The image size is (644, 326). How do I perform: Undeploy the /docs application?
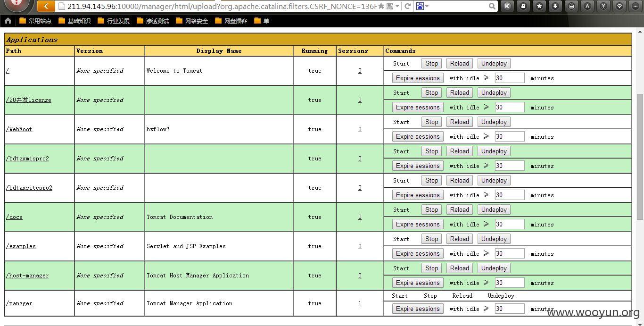tap(494, 210)
